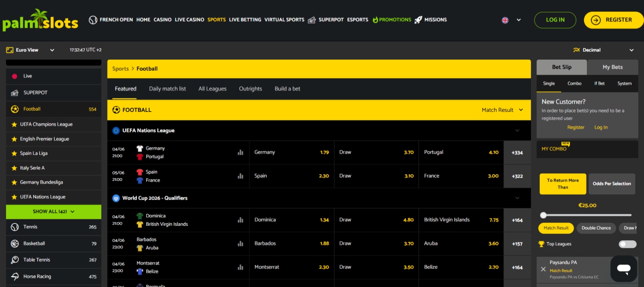Toggle the Top Leagues switch

tap(627, 244)
